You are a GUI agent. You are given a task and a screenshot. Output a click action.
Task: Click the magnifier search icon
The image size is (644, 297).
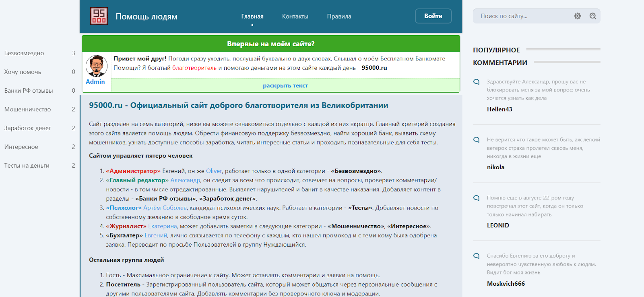(593, 16)
